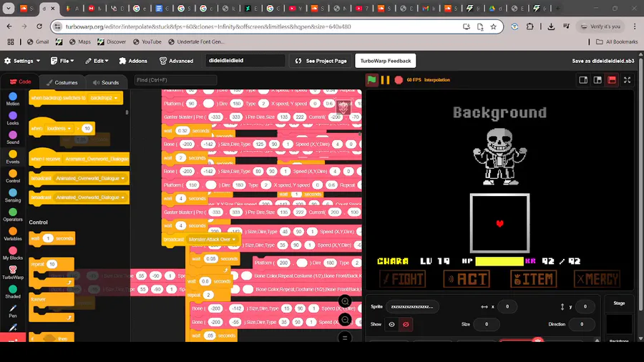The height and width of the screenshot is (362, 644).
Task: Open browser downloads icon
Action: coord(551,26)
